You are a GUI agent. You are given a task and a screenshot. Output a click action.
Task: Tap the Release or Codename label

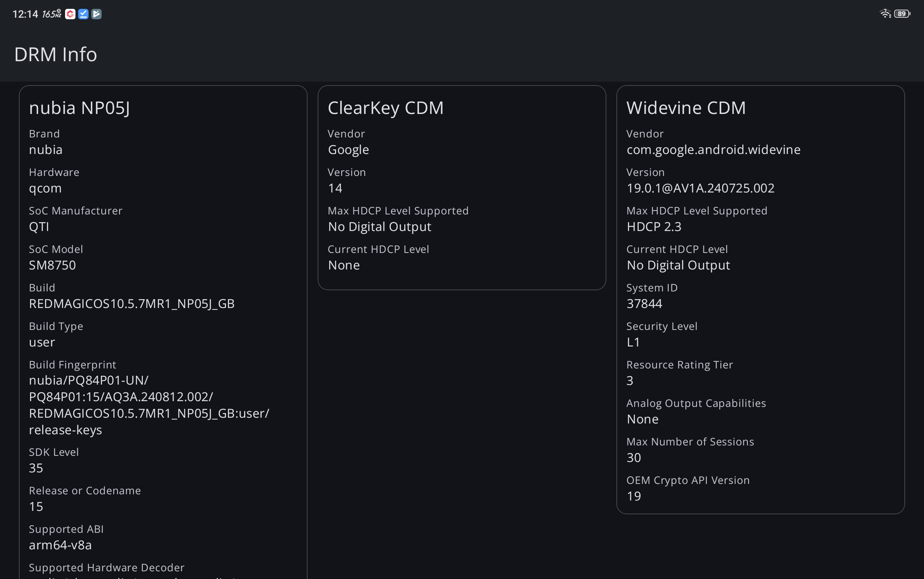click(85, 490)
